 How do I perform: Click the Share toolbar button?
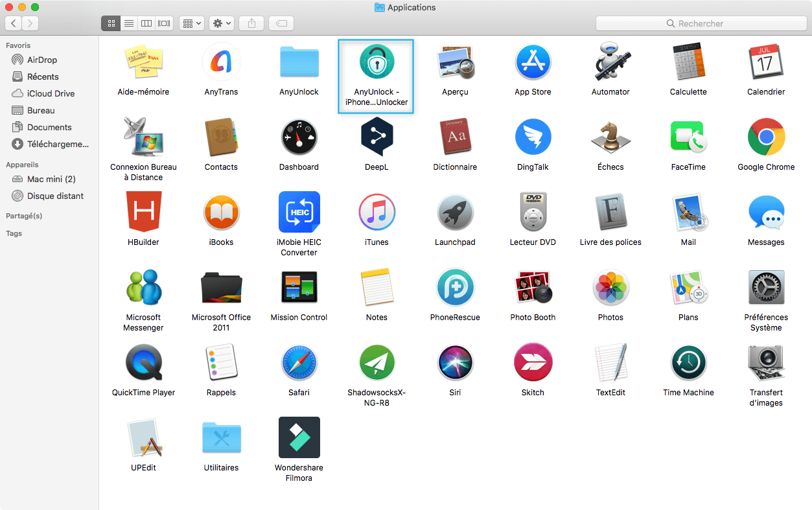pos(251,23)
